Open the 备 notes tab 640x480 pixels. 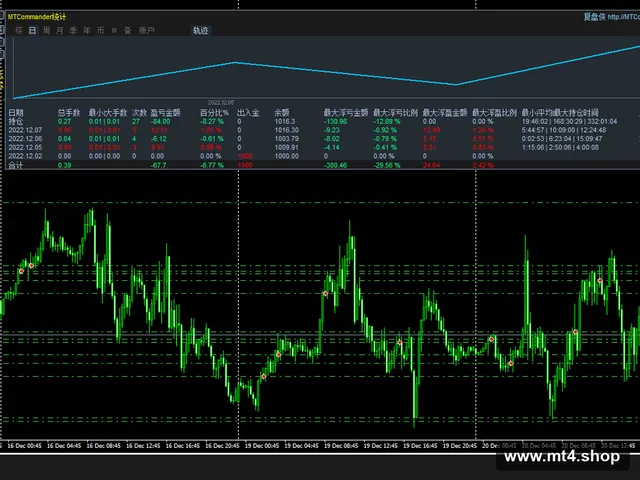point(128,31)
